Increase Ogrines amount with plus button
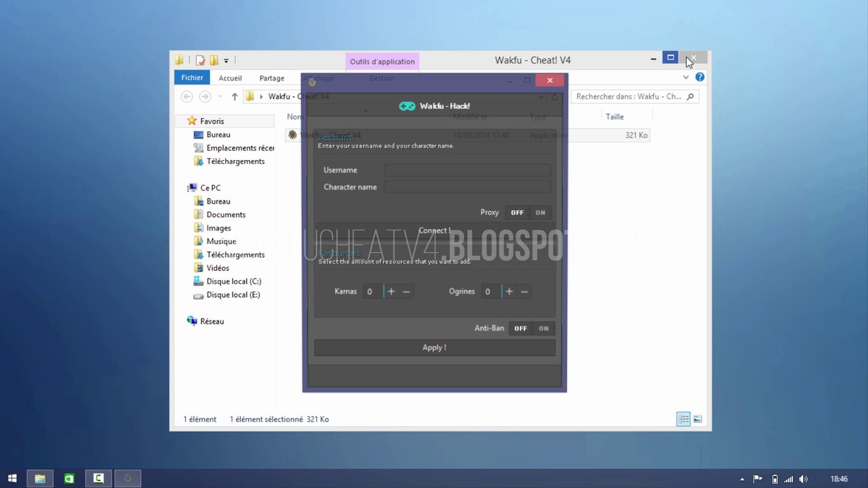 point(509,291)
